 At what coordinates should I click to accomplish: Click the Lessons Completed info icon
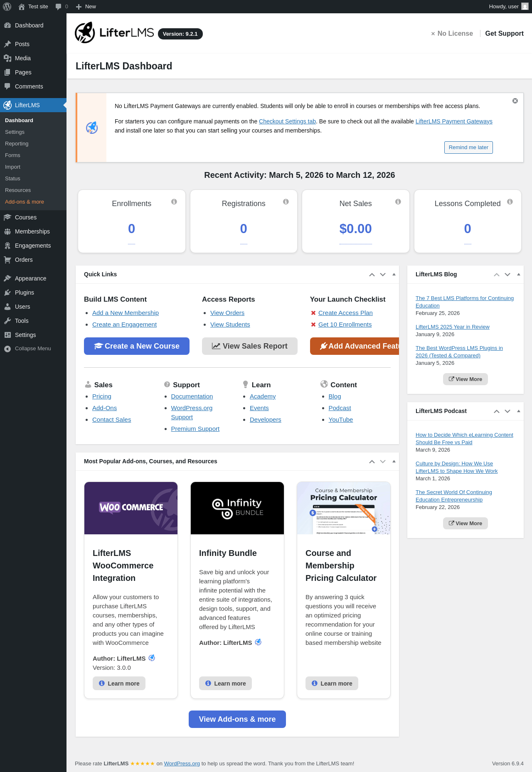[510, 202]
